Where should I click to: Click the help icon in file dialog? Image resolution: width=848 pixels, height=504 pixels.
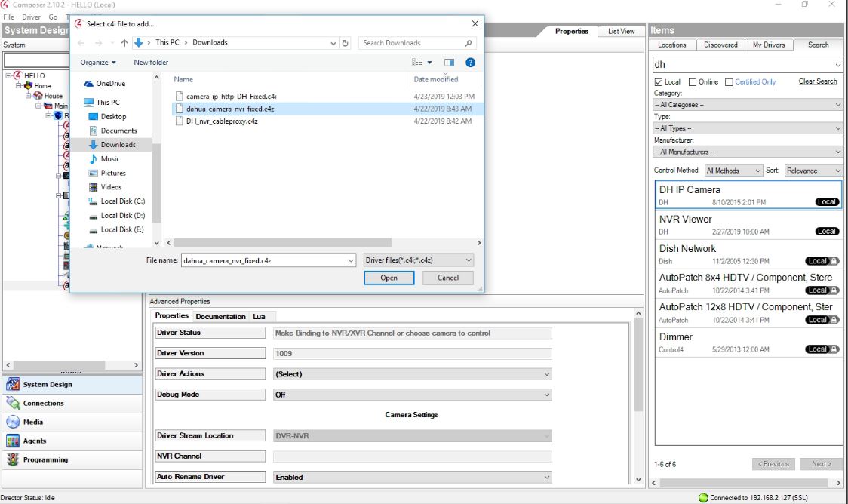coord(470,63)
